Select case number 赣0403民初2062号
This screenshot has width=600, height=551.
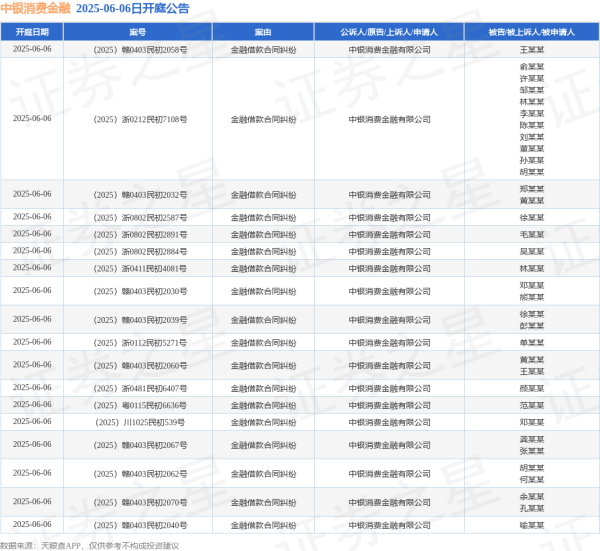point(140,474)
